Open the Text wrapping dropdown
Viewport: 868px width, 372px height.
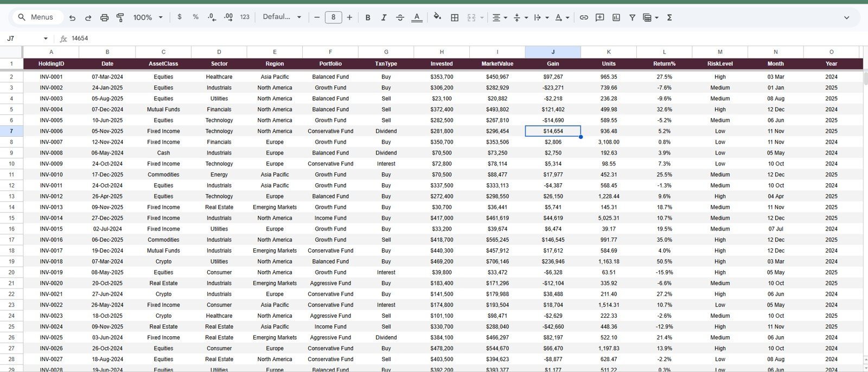click(x=541, y=17)
